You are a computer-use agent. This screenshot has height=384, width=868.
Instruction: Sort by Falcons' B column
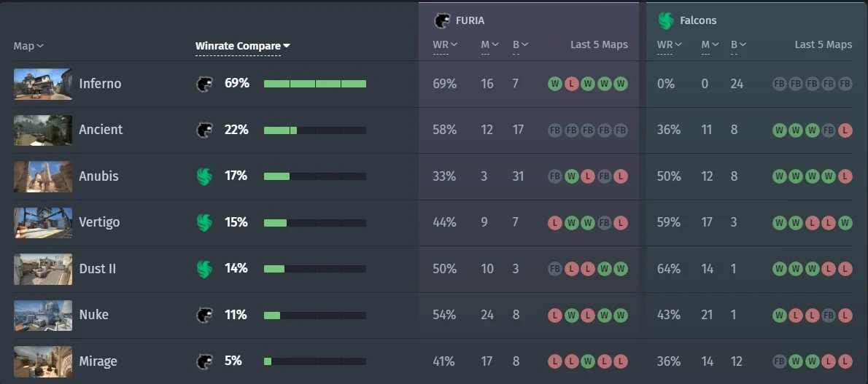click(738, 44)
